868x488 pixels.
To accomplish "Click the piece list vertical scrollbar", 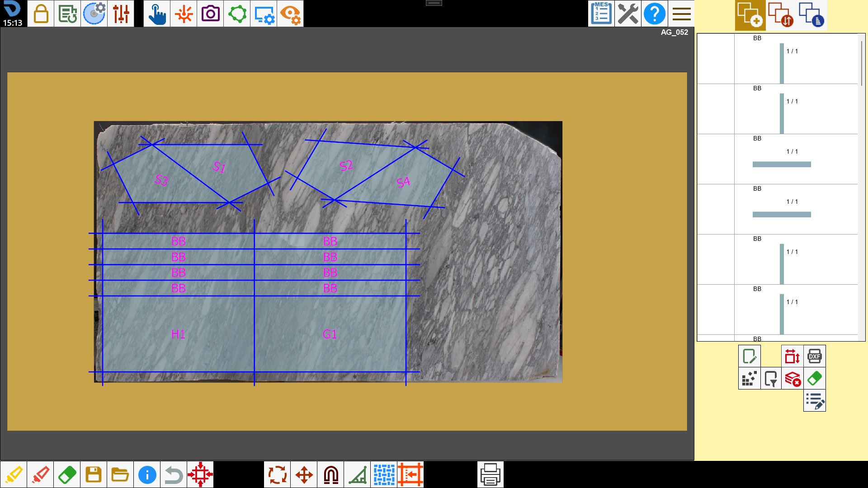I will (x=862, y=63).
